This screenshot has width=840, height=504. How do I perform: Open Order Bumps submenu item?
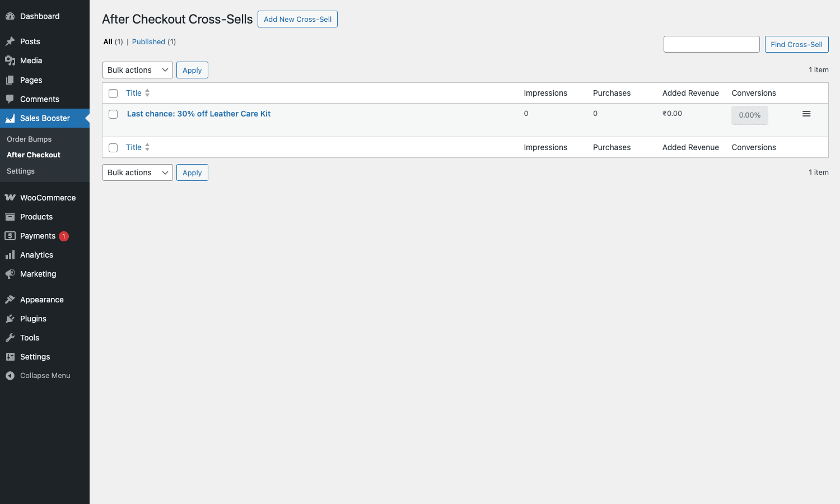29,139
